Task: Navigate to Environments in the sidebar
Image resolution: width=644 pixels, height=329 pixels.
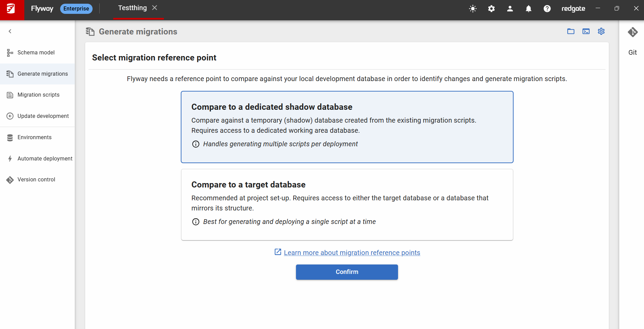Action: tap(34, 137)
